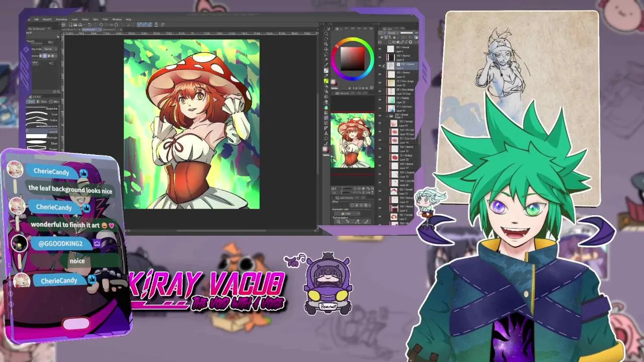Select the Eyedropper tool
Viewport: 644px width, 362px height.
click(326, 65)
